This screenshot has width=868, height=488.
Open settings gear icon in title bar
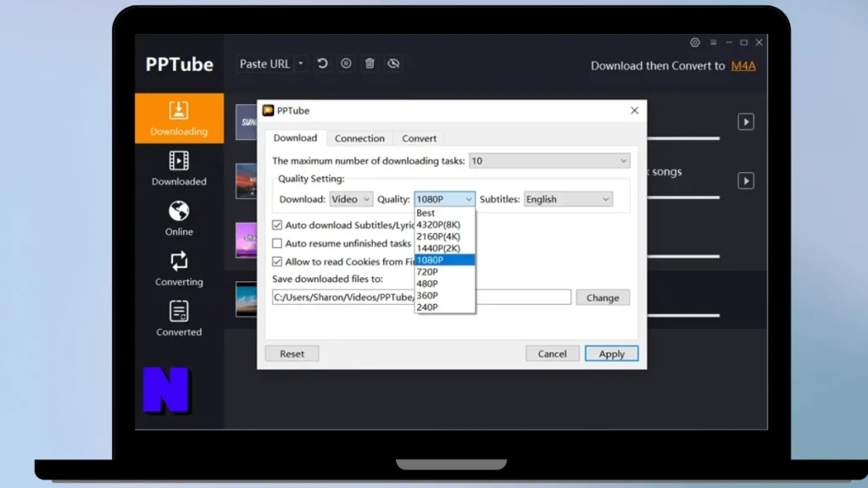(x=695, y=42)
